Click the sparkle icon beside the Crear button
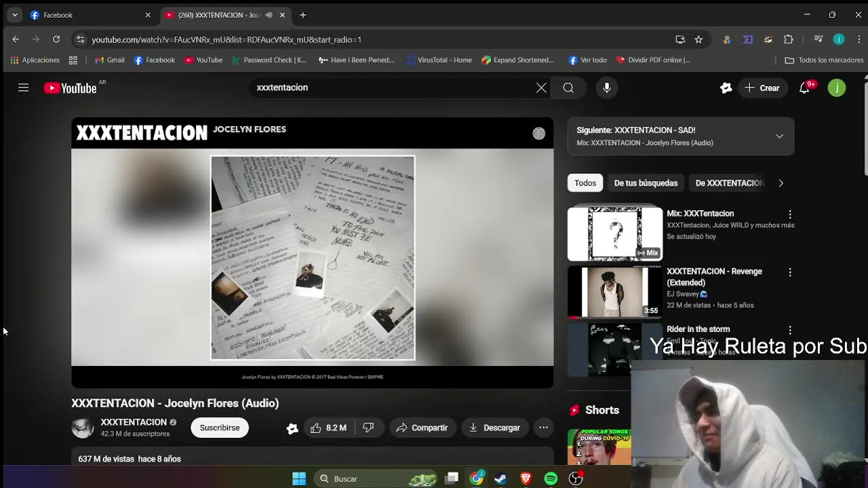Image resolution: width=868 pixels, height=488 pixels. click(x=726, y=87)
